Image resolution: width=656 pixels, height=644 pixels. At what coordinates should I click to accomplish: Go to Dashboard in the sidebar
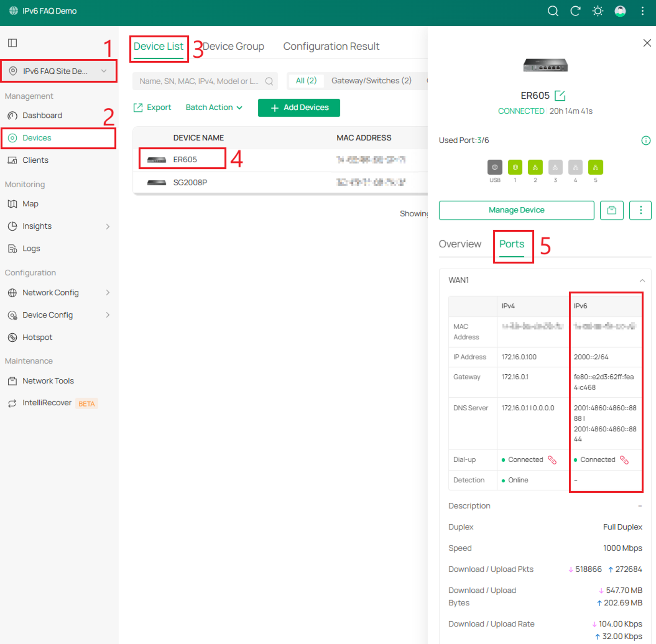[x=42, y=115]
